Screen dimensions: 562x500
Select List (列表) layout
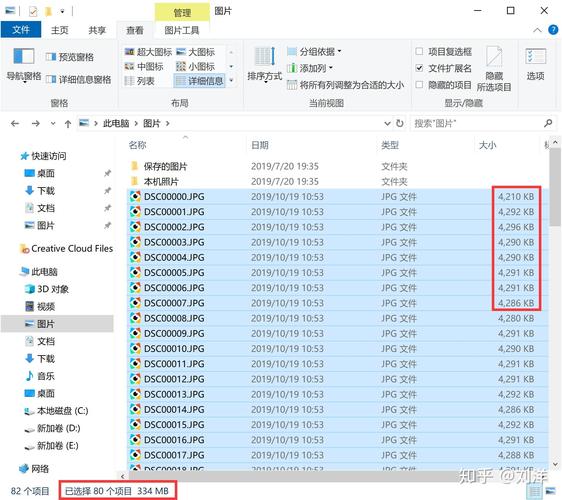[139, 81]
